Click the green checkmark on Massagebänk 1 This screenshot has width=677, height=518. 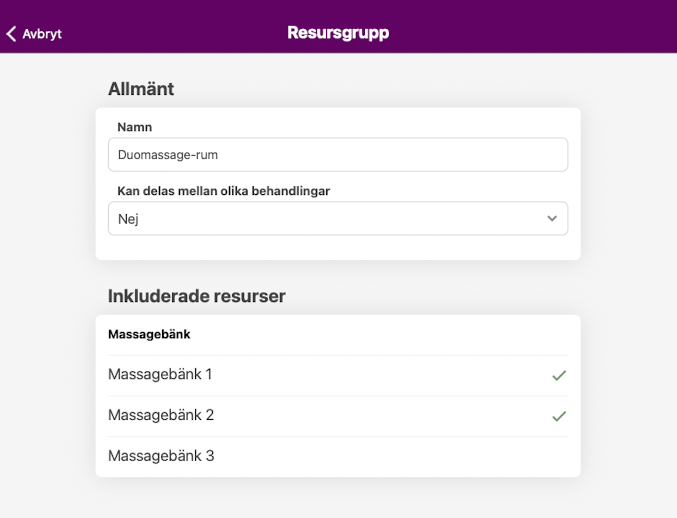pos(559,375)
